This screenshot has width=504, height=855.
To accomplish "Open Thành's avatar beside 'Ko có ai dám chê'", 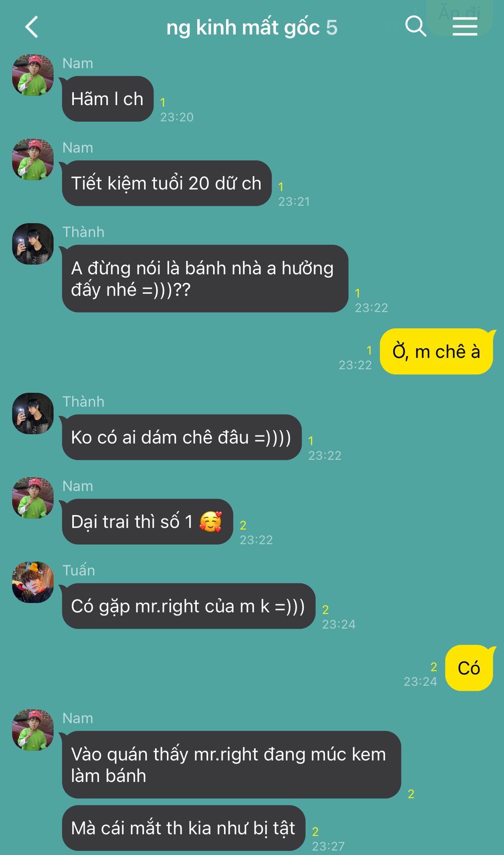I will (33, 414).
